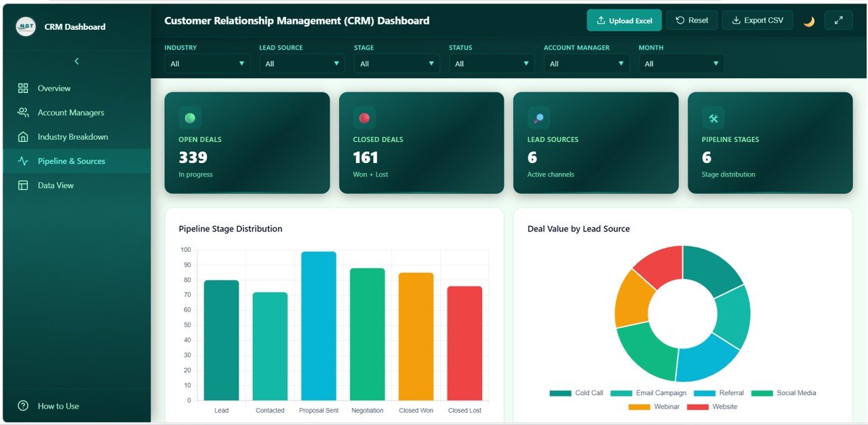Image resolution: width=868 pixels, height=425 pixels.
Task: Open the Lead Source filter dropdown
Action: [x=302, y=63]
